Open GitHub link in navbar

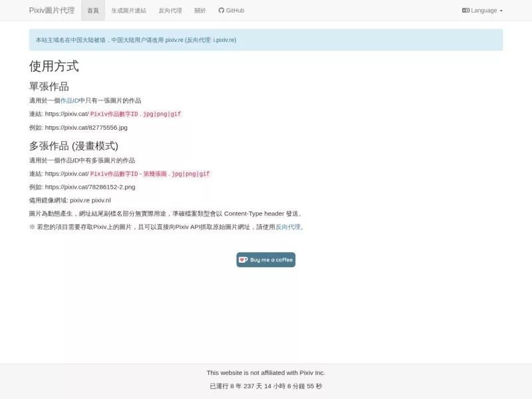click(x=231, y=11)
